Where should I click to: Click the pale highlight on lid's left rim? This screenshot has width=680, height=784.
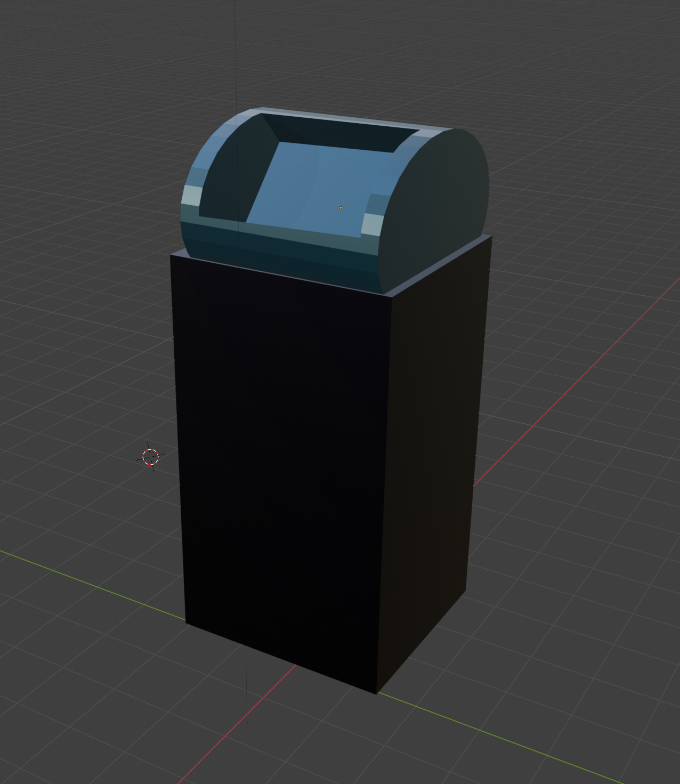click(x=192, y=195)
